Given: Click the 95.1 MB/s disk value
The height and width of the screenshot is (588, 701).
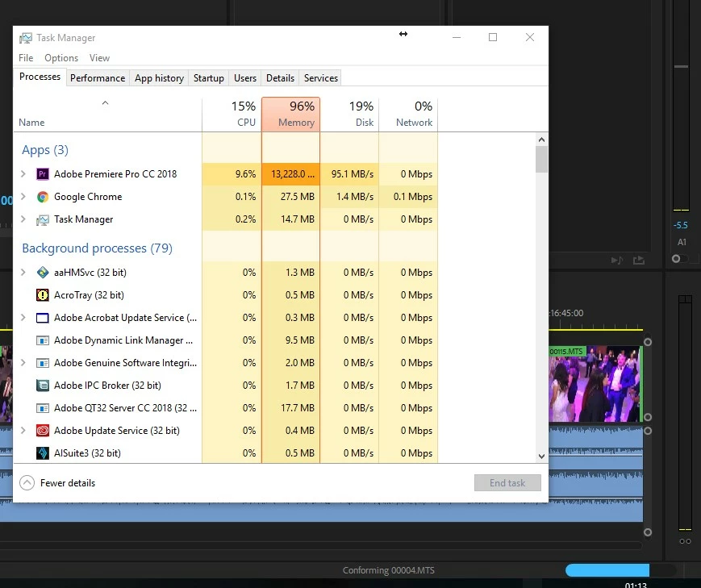Looking at the screenshot, I should (x=353, y=174).
